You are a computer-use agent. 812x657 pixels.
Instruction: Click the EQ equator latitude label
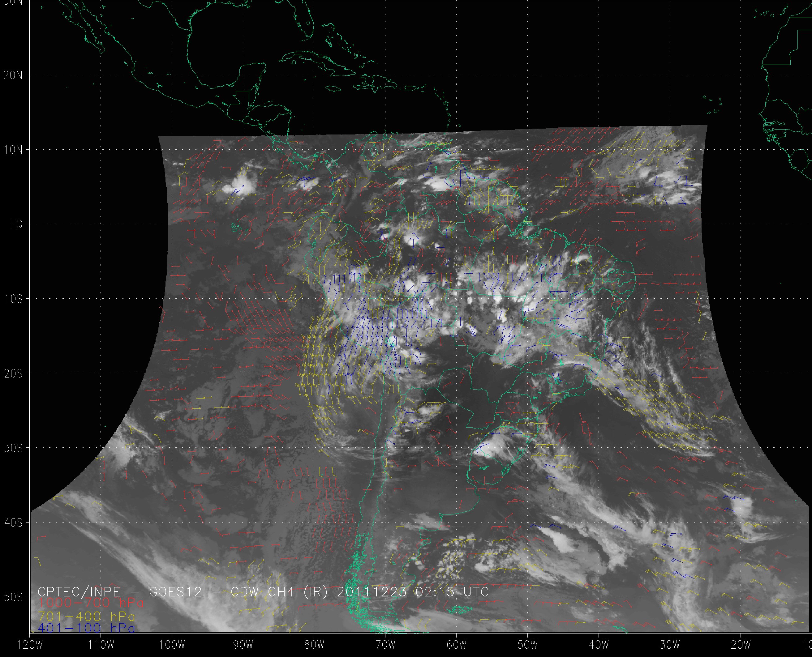coord(16,225)
